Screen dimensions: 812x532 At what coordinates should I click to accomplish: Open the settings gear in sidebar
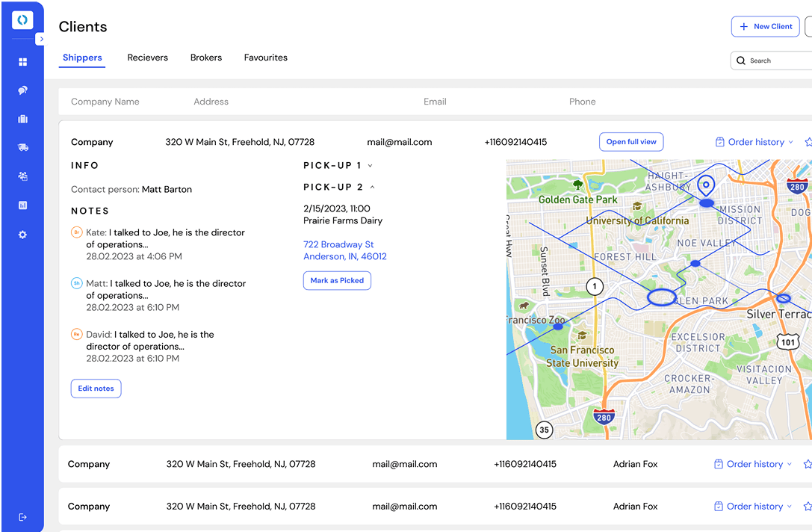coord(22,235)
